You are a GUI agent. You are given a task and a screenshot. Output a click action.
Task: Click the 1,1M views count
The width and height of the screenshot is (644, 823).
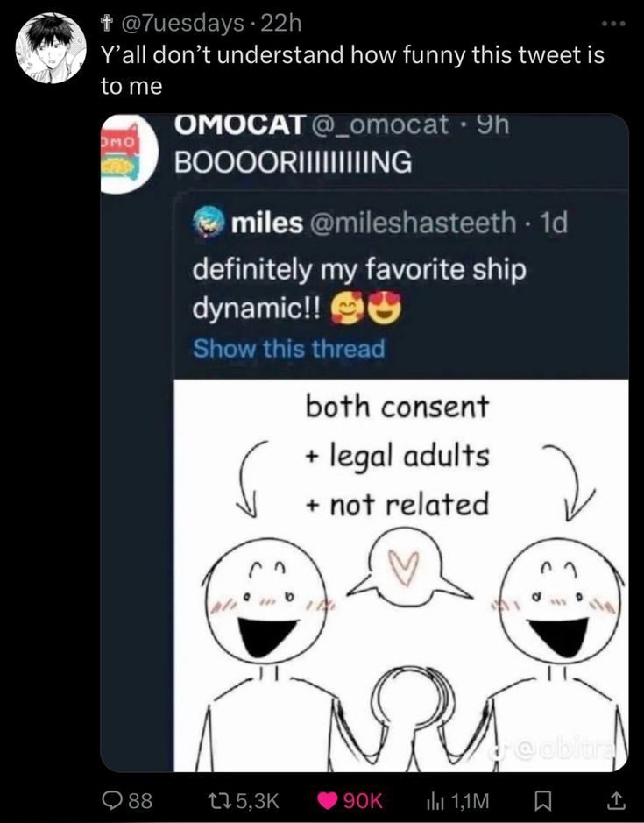(470, 799)
